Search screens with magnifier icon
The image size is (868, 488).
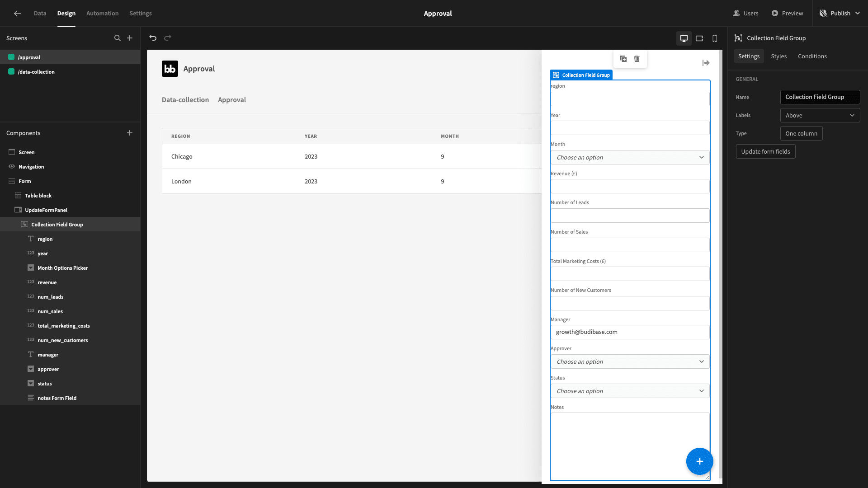pos(118,38)
